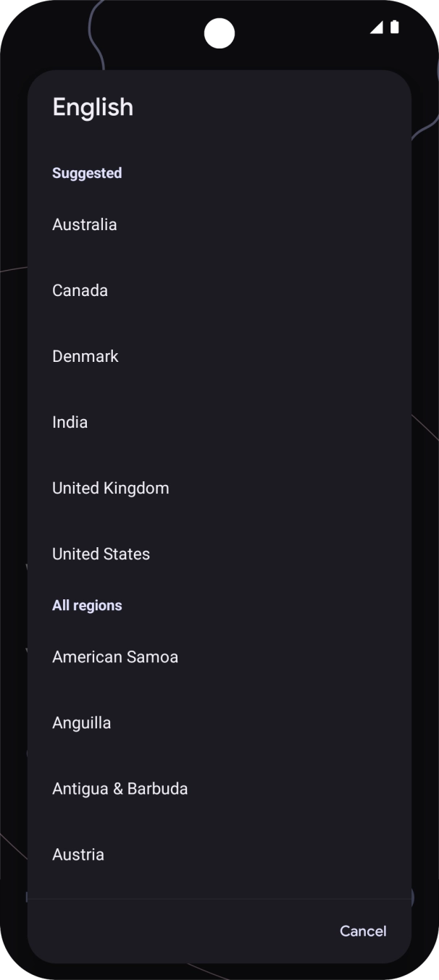Select Austria from the region list
This screenshot has width=439, height=980.
[78, 854]
